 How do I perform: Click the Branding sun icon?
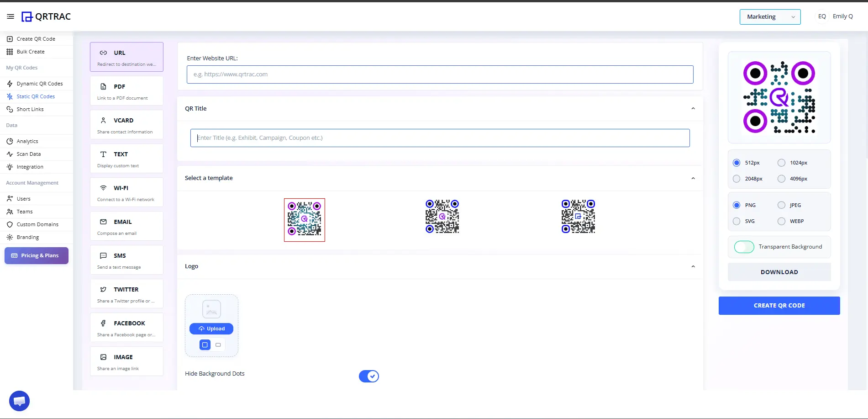10,237
